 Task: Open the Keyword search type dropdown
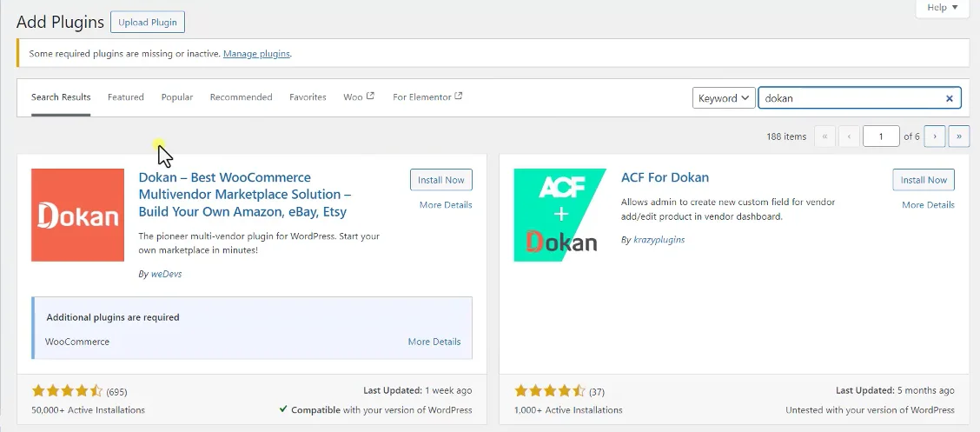click(x=724, y=98)
